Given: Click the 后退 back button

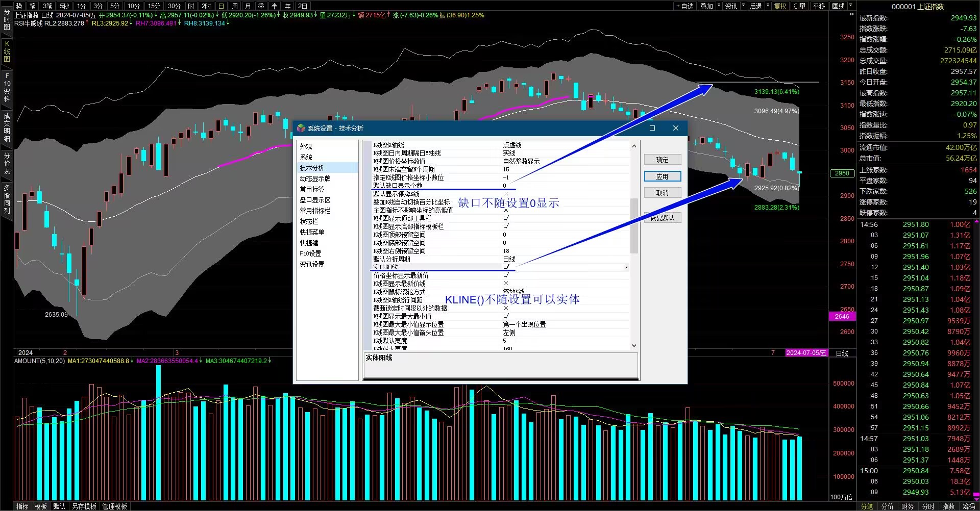Looking at the screenshot, I should (x=756, y=6).
